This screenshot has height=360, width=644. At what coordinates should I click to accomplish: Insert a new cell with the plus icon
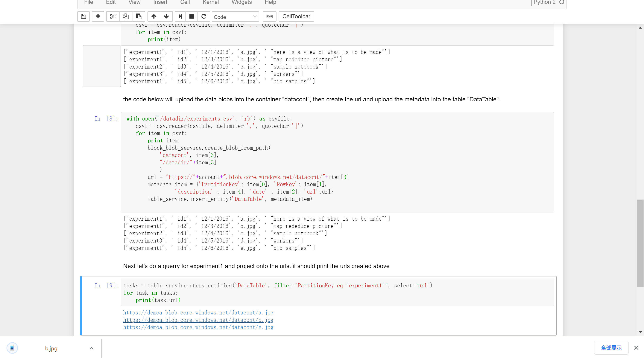98,17
